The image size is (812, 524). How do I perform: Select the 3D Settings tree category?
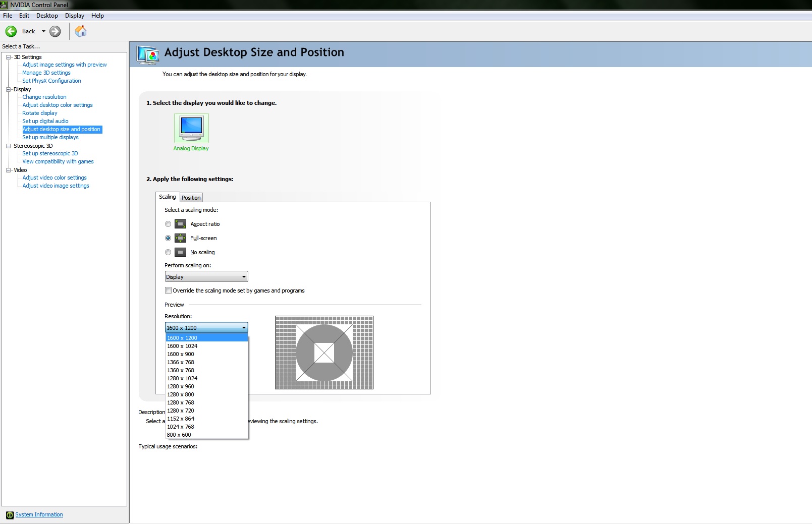[x=28, y=57]
